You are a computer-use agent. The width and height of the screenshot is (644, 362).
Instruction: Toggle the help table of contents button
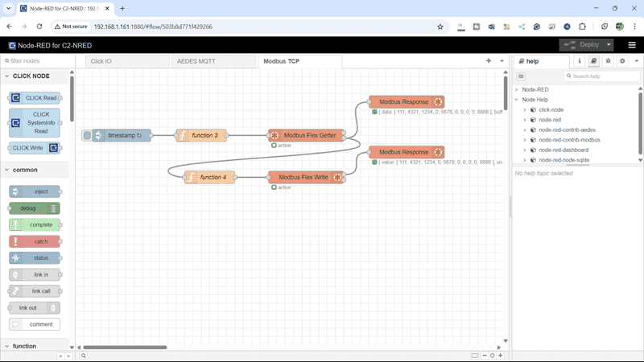(x=522, y=76)
